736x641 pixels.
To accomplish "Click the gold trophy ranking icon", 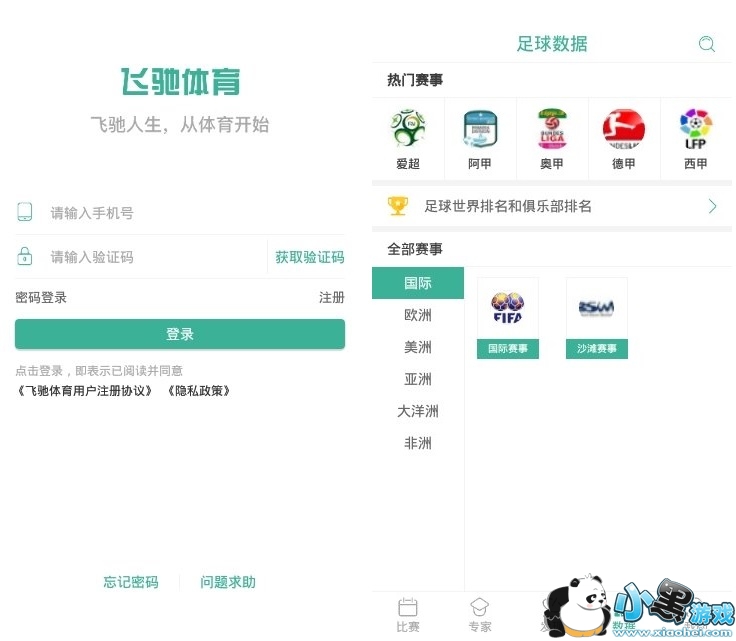I will click(398, 206).
